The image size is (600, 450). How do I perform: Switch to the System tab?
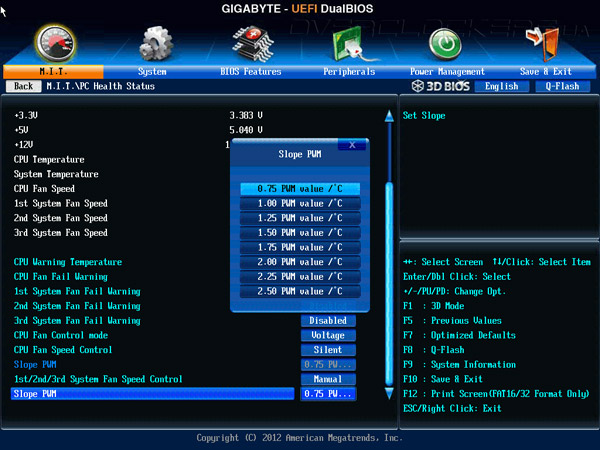pyautogui.click(x=152, y=72)
